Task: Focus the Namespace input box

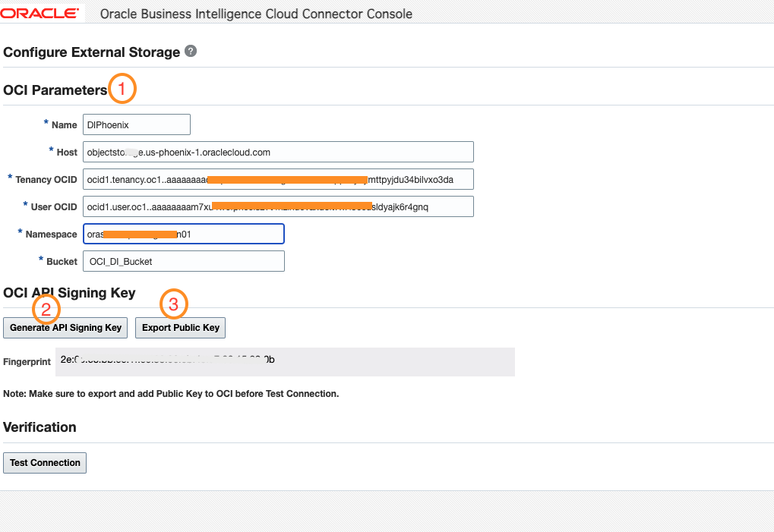Action: [183, 234]
